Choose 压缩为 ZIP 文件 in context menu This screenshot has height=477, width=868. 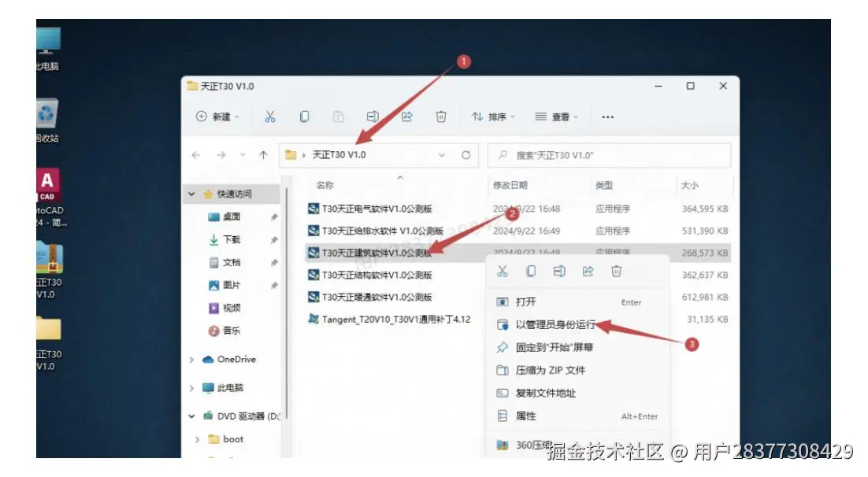577,370
